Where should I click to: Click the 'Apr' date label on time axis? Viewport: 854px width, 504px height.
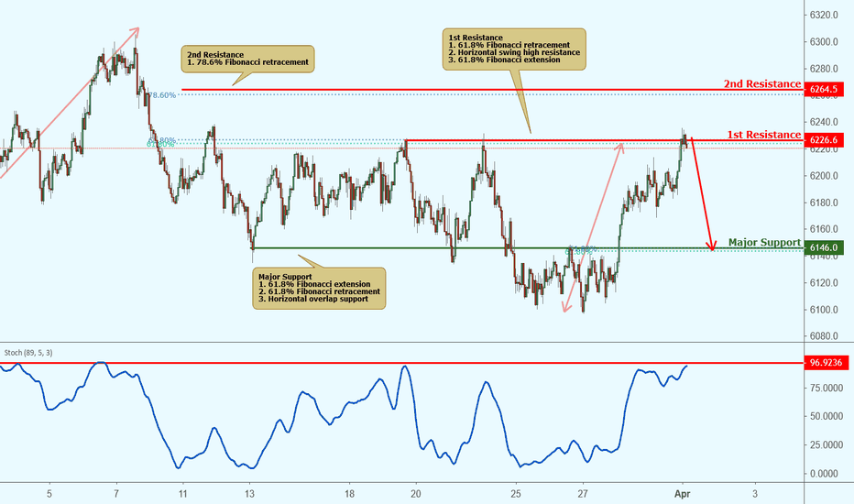click(682, 494)
